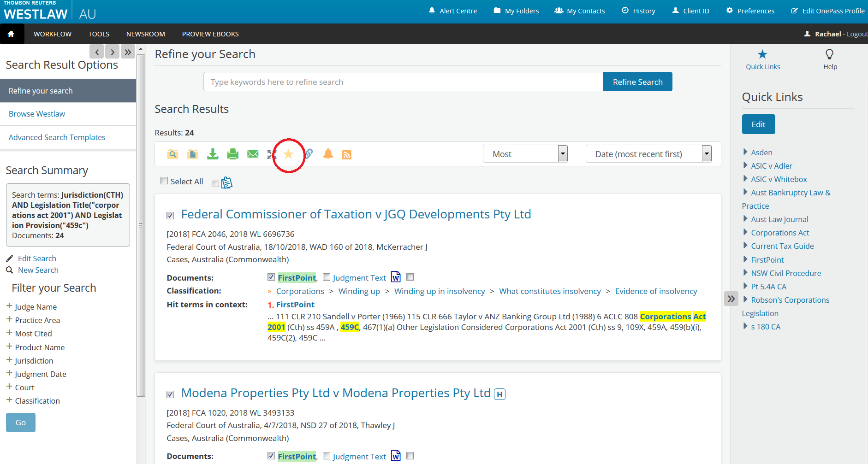Download the selected results with green arrow icon
Screen dimensions: 868x464
pyautogui.click(x=213, y=154)
